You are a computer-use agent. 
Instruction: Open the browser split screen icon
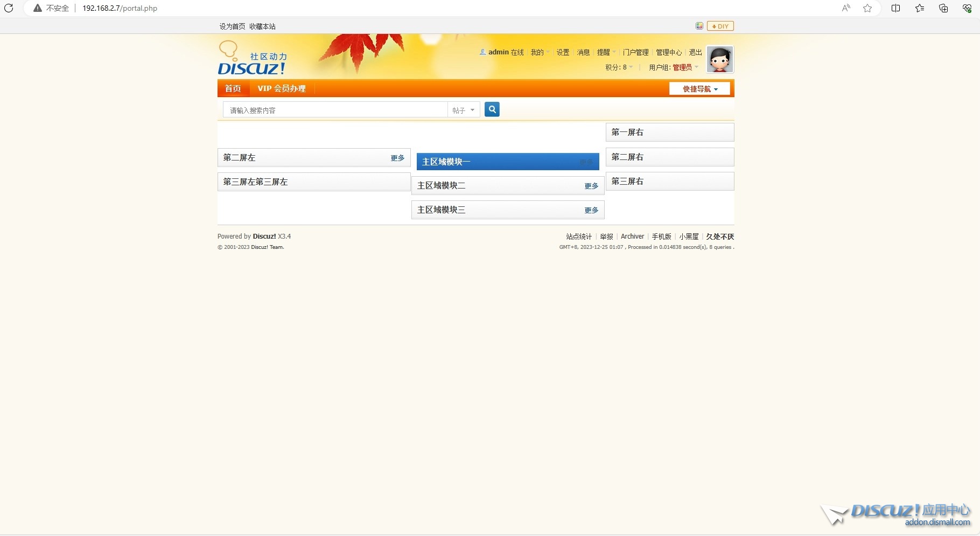895,8
